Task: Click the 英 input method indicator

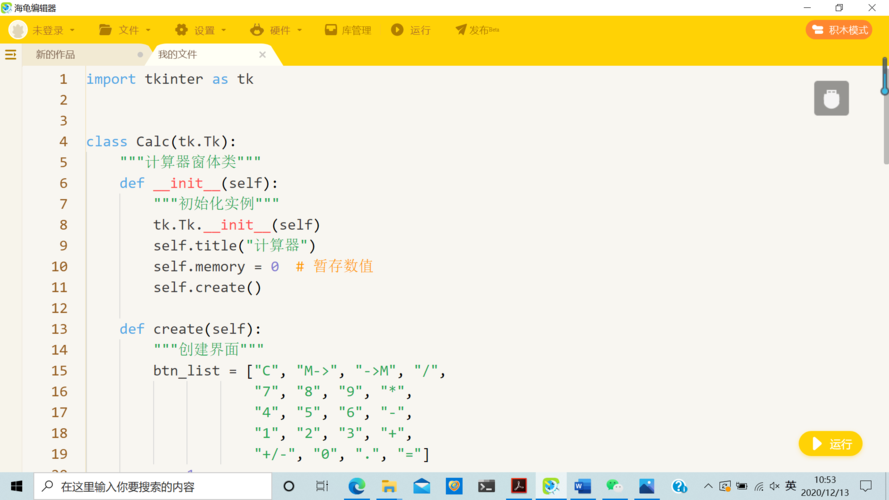Action: (x=790, y=486)
